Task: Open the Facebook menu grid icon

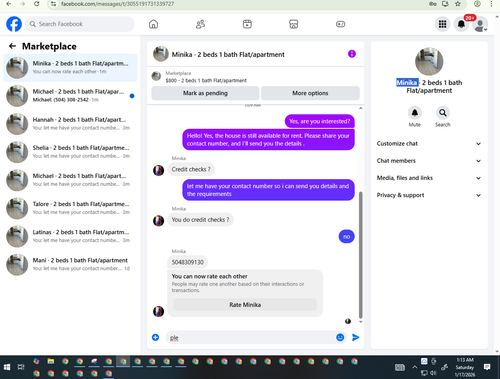Action: 442,24
